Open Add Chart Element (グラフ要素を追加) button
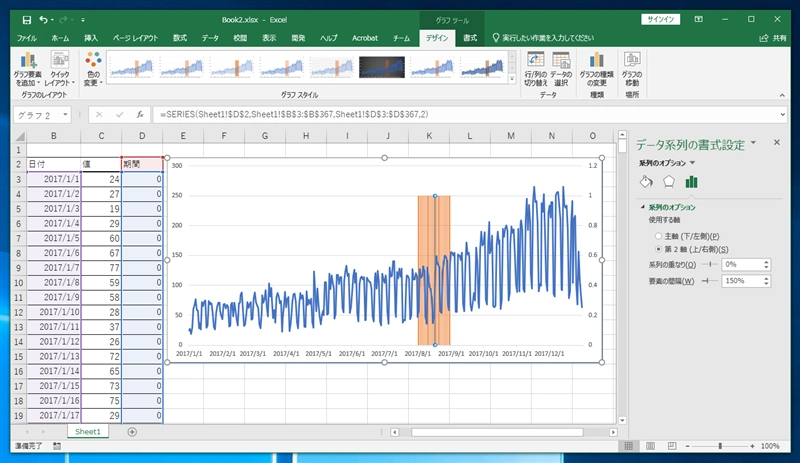 tap(28, 69)
